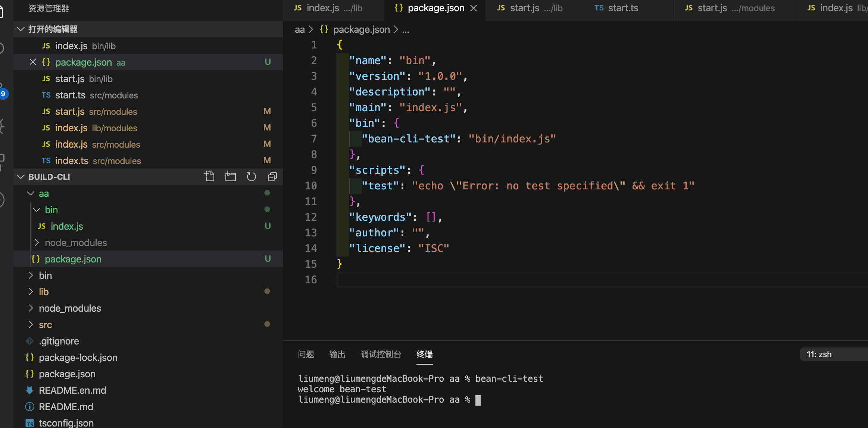Click welcome bean-test output in terminal
The height and width of the screenshot is (428, 868).
click(342, 389)
